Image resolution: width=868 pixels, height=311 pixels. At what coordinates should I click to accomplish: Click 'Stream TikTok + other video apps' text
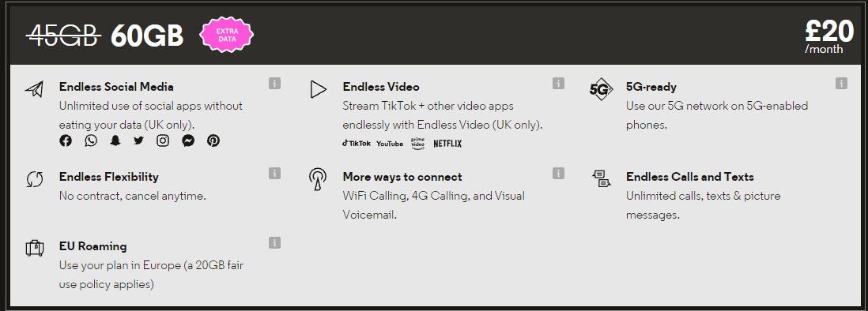click(443, 115)
